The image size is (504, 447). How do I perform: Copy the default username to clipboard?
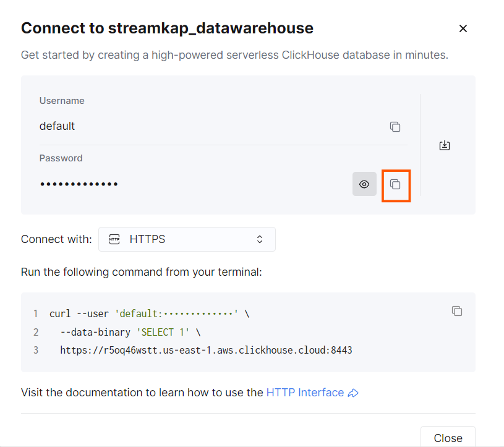(x=395, y=127)
